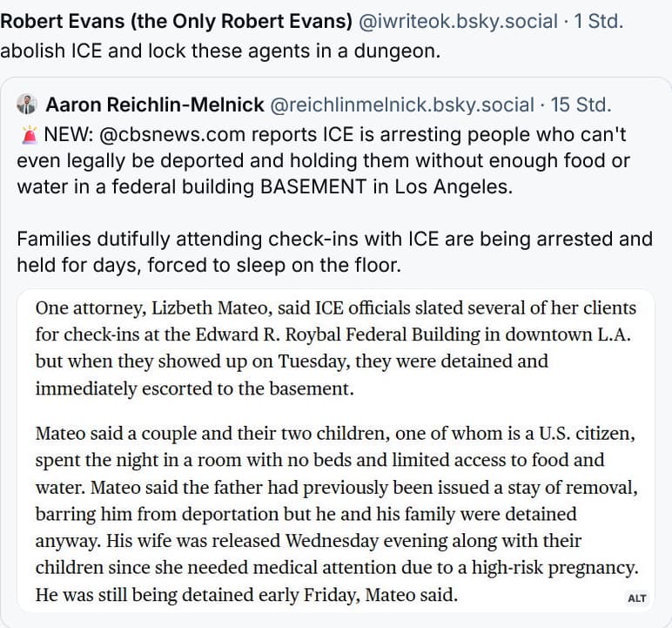Screen dimensions: 672x628
Task: Click the Aaron Reichlin-Melnick display name
Action: (155, 105)
